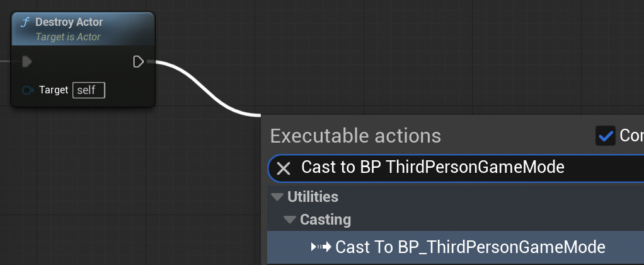Click inside the action search field
The height and width of the screenshot is (265, 644).
coord(454,168)
